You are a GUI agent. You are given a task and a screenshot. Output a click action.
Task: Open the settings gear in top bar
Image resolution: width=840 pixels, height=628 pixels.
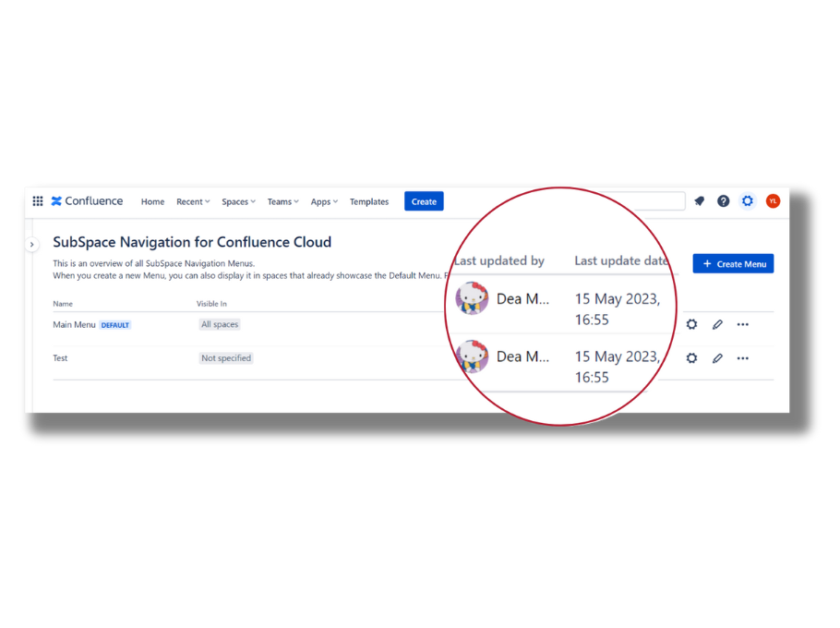[748, 201]
